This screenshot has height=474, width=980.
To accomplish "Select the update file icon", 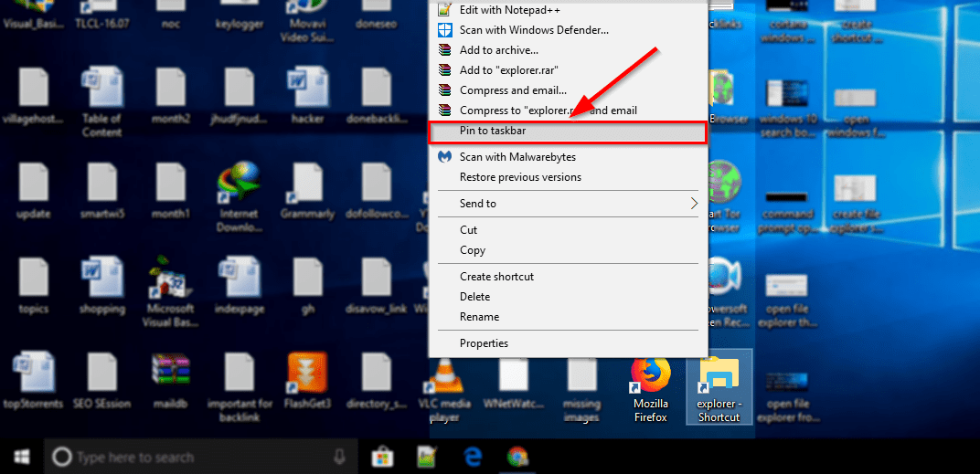I will tap(33, 193).
